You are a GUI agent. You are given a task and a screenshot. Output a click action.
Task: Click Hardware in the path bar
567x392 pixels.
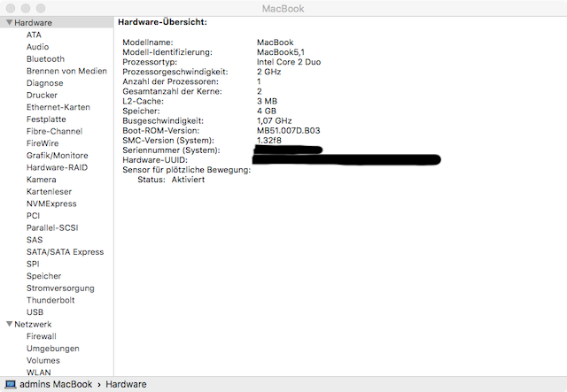pos(126,385)
